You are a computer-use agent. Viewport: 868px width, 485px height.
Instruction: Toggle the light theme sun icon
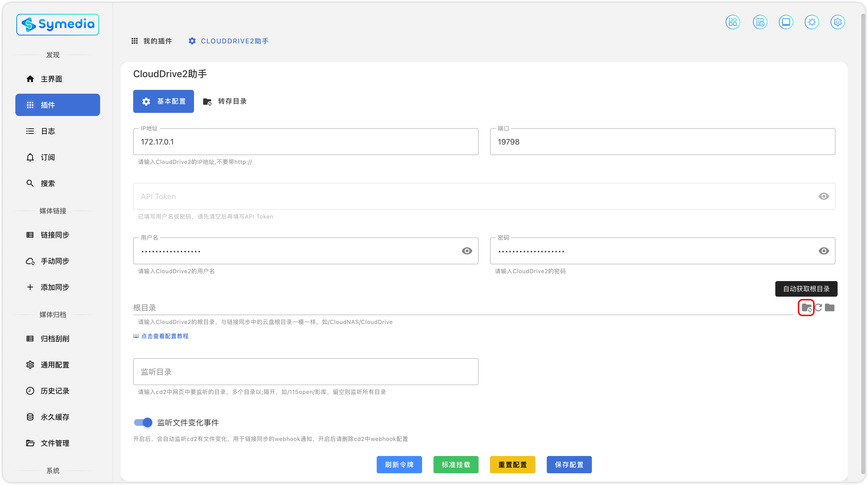812,22
